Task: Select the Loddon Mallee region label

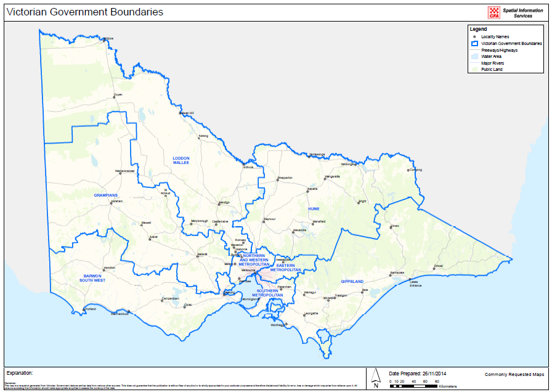Action: tap(181, 160)
